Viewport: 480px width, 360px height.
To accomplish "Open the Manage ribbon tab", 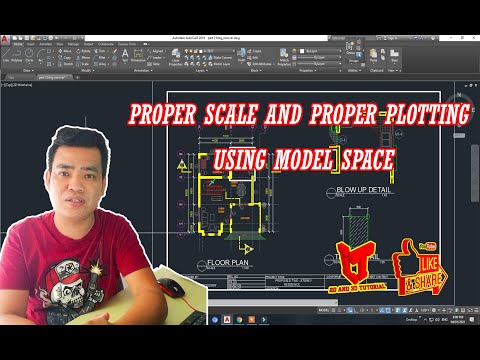I will click(x=73, y=44).
